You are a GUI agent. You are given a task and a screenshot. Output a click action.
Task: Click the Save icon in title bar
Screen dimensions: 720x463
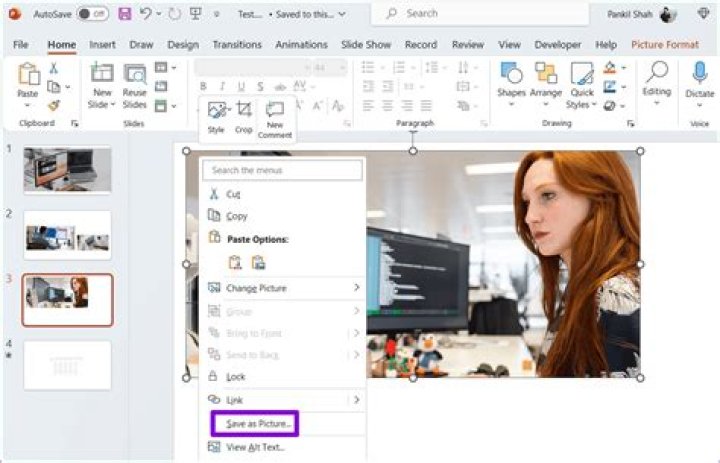pos(125,14)
